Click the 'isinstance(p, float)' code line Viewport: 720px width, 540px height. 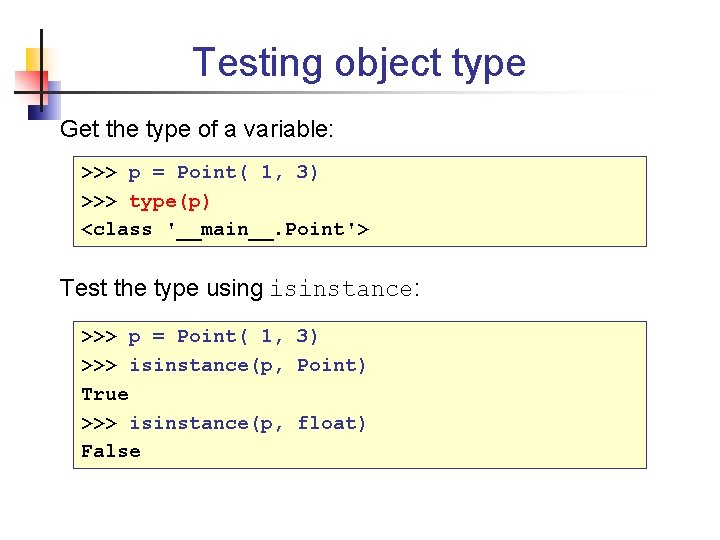point(248,423)
